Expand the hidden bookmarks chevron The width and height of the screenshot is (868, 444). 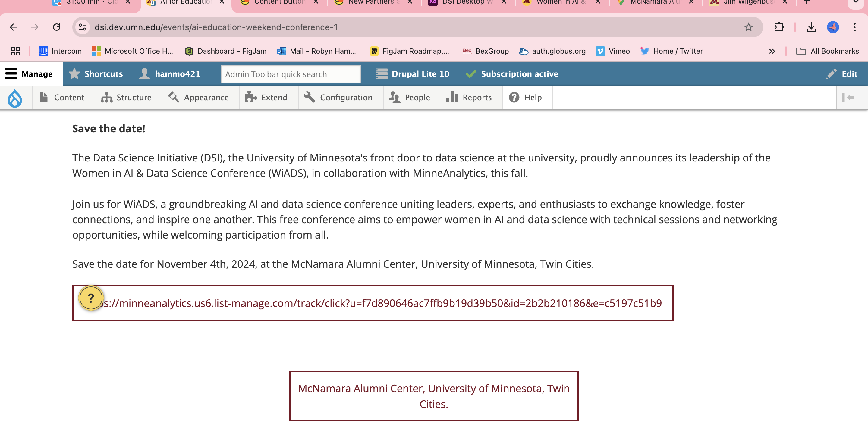(x=772, y=51)
